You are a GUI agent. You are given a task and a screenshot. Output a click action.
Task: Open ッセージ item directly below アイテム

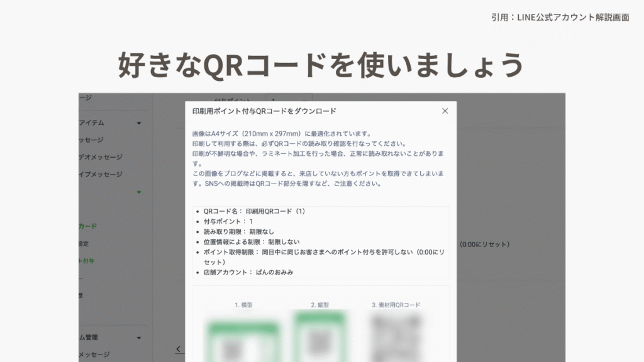click(91, 140)
